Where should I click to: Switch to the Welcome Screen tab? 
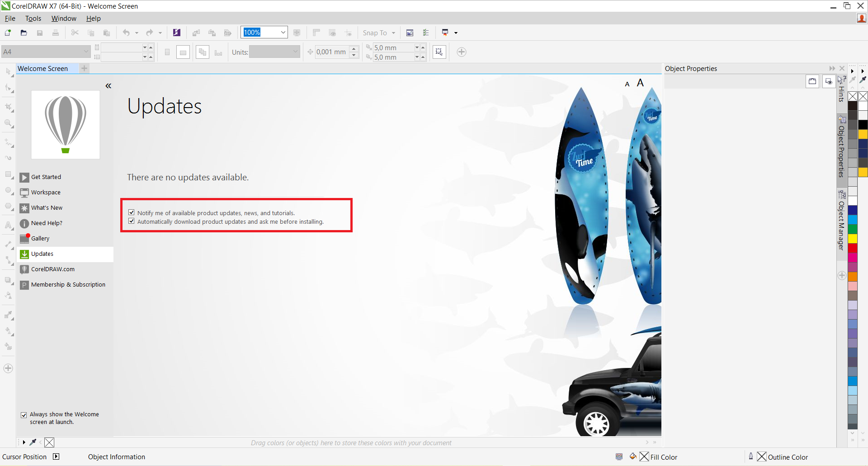[43, 68]
